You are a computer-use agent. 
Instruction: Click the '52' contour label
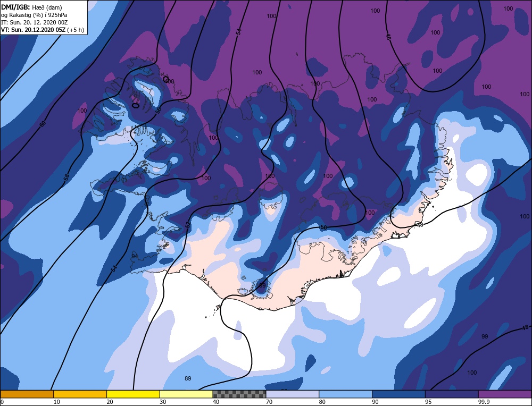[x=188, y=225]
